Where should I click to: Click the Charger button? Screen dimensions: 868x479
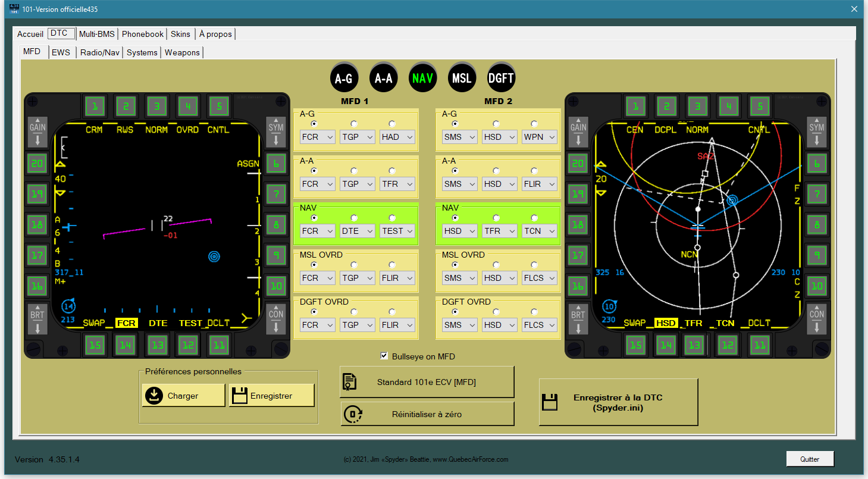183,396
